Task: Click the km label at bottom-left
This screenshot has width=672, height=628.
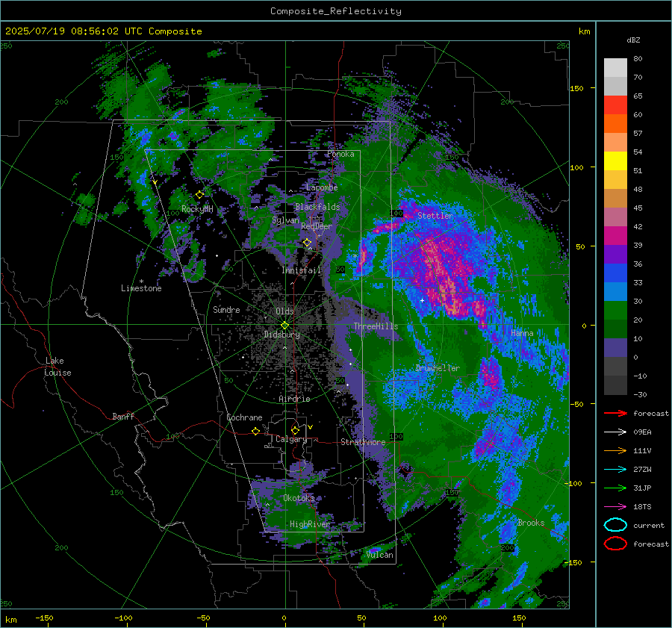Action: click(x=11, y=620)
